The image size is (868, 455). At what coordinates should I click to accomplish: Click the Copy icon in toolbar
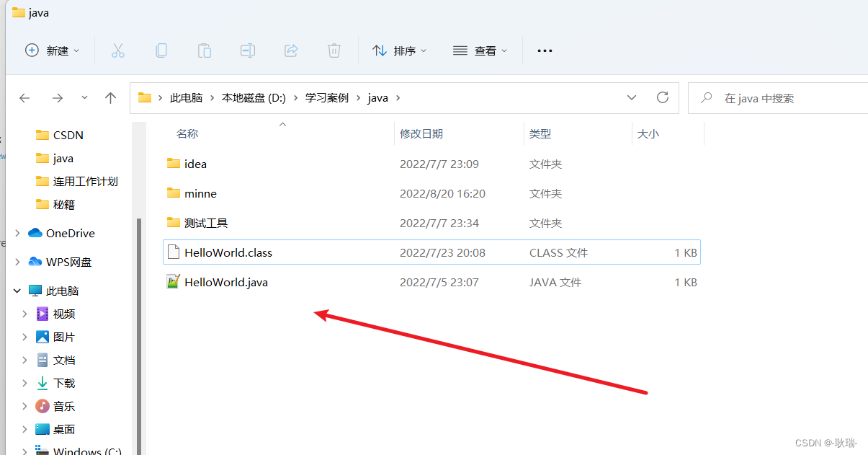tap(161, 50)
